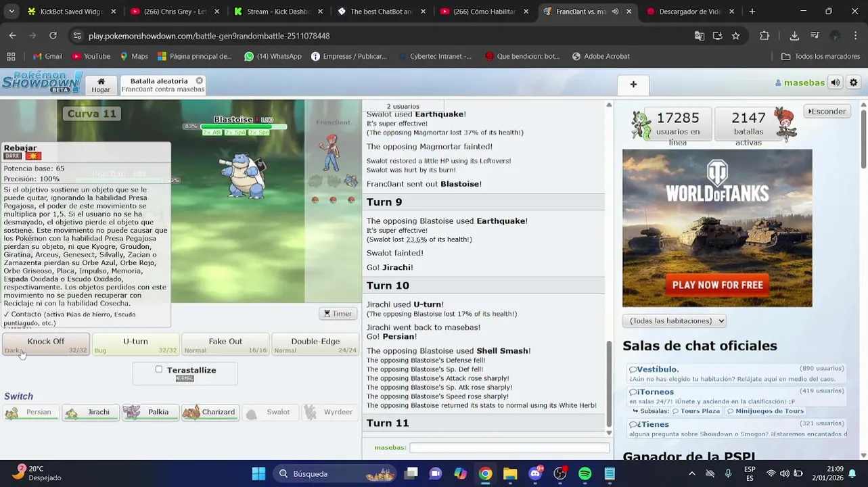This screenshot has height=487, width=868.
Task: Close the Batalla aleatoria battle tab
Action: point(200,80)
